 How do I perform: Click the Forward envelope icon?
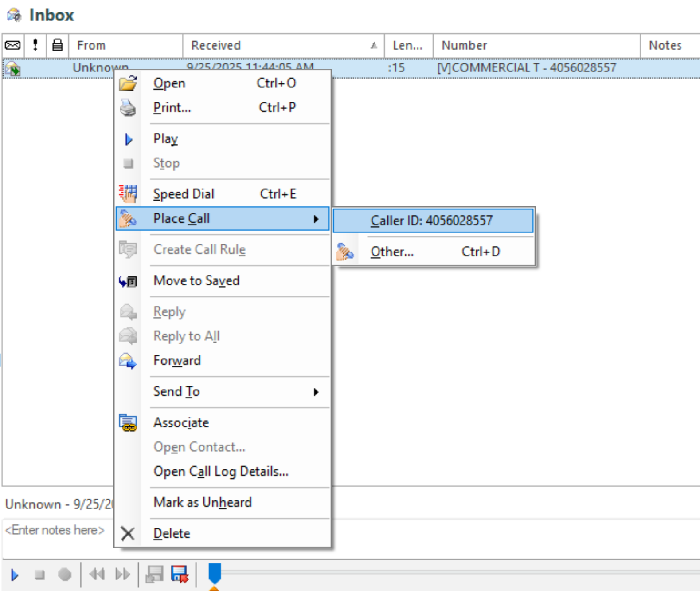(x=128, y=361)
